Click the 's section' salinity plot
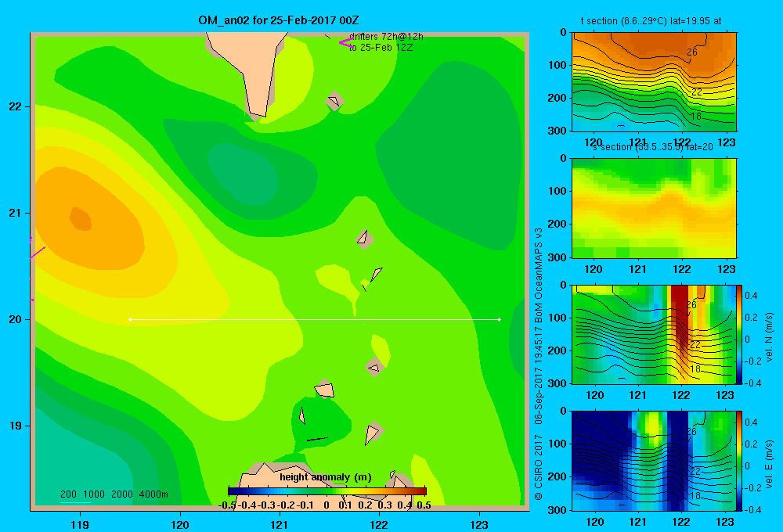 [x=654, y=208]
